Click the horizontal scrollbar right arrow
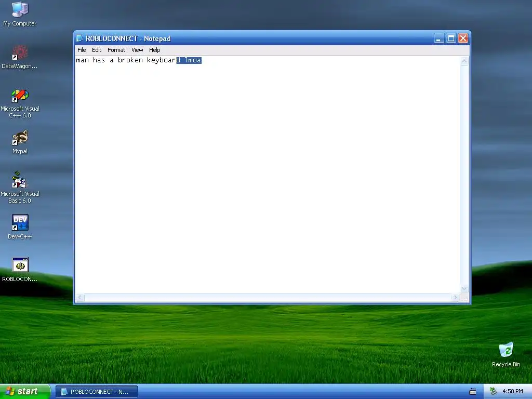 (455, 298)
